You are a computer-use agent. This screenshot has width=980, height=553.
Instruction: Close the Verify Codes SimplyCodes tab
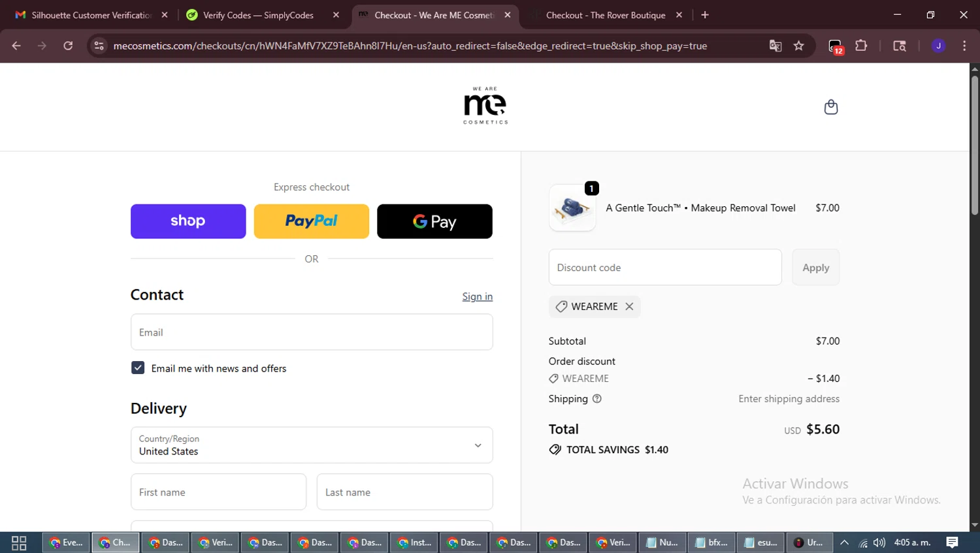336,15
